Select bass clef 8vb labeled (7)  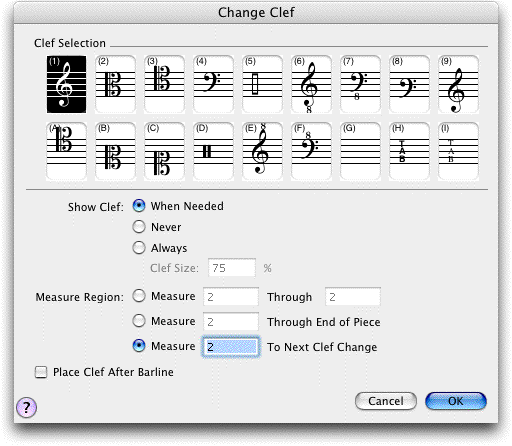tap(360, 84)
